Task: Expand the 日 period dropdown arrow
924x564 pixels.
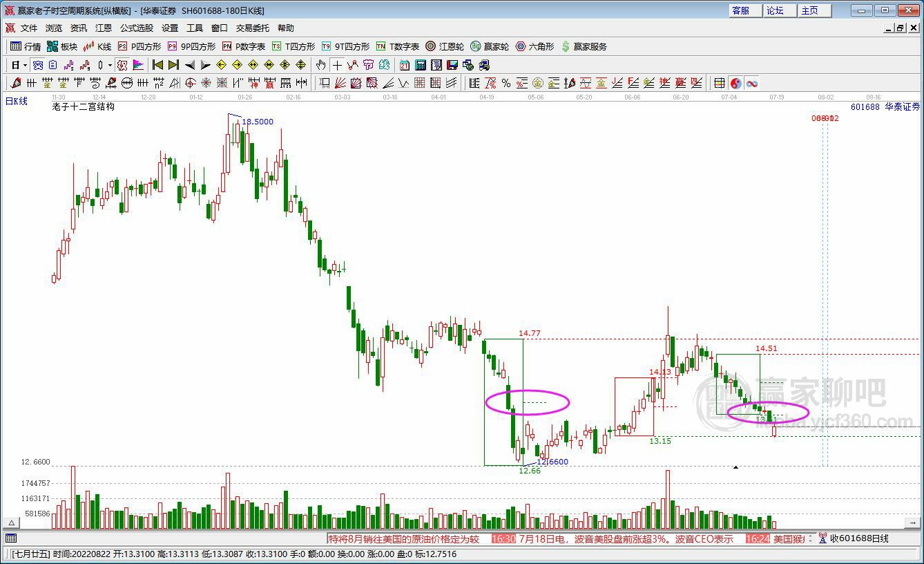Action: coord(25,65)
